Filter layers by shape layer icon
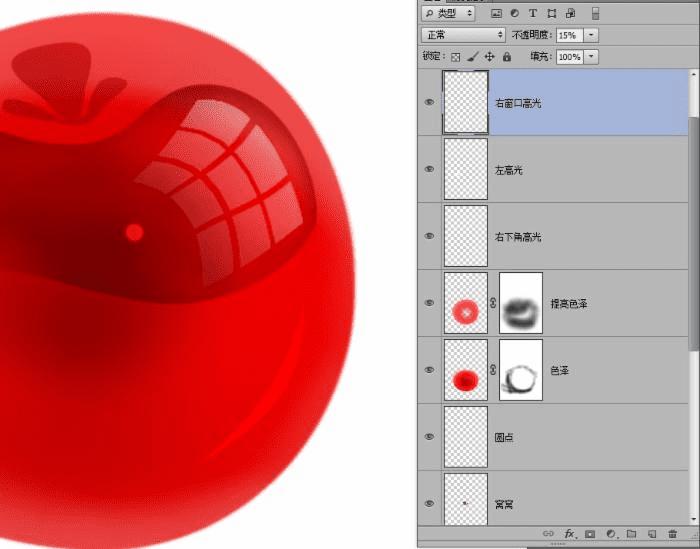The height and width of the screenshot is (549, 700). pyautogui.click(x=552, y=13)
